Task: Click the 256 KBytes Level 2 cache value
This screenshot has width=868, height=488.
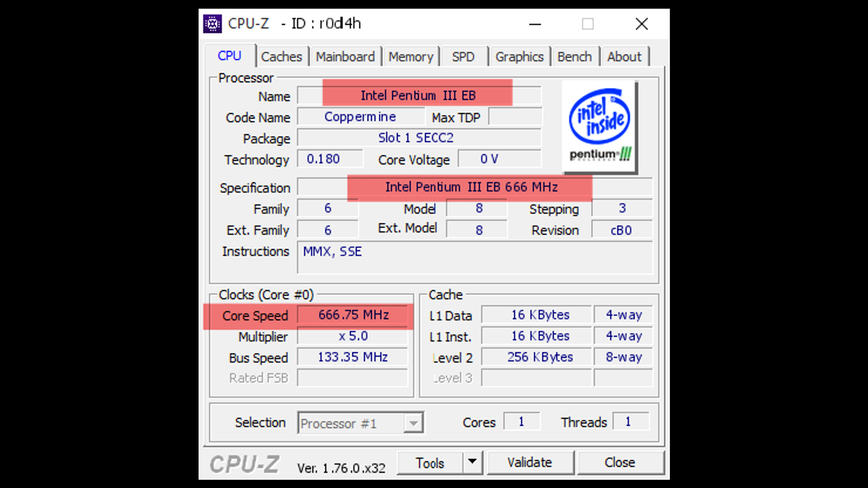Action: click(x=537, y=357)
